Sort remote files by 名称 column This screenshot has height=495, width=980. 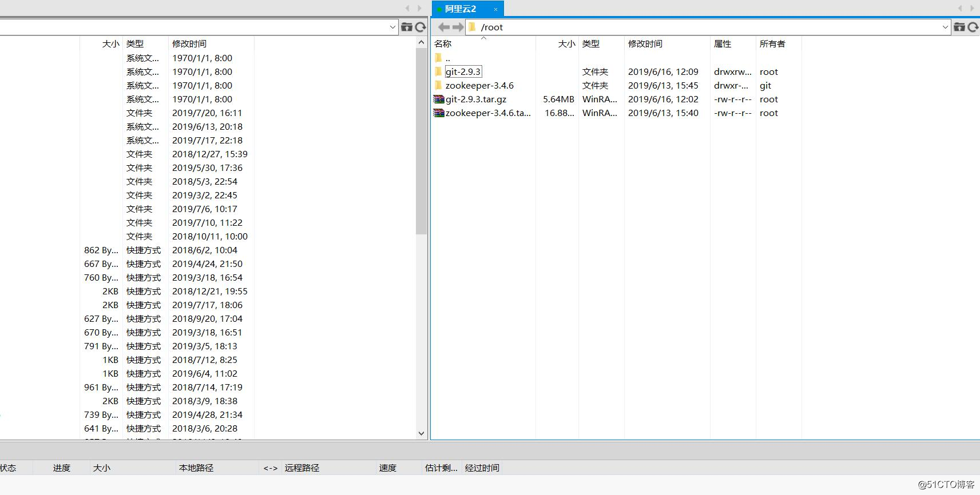pos(443,44)
